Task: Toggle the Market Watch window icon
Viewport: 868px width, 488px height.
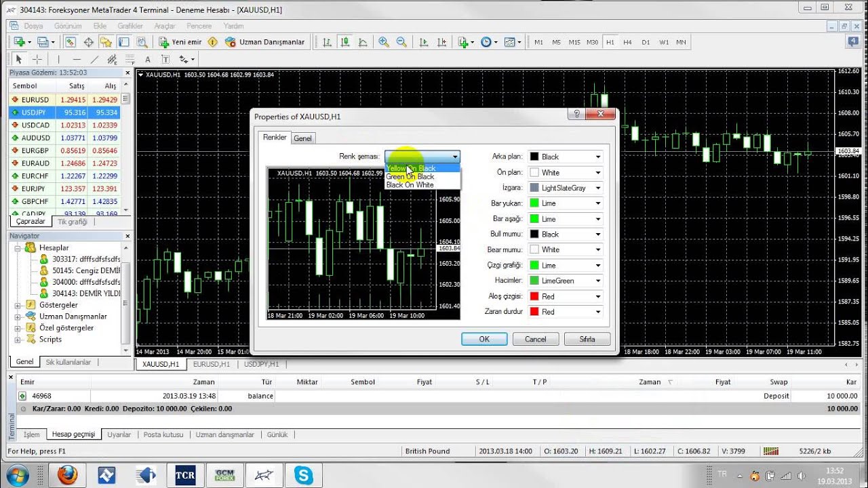Action: click(x=71, y=42)
